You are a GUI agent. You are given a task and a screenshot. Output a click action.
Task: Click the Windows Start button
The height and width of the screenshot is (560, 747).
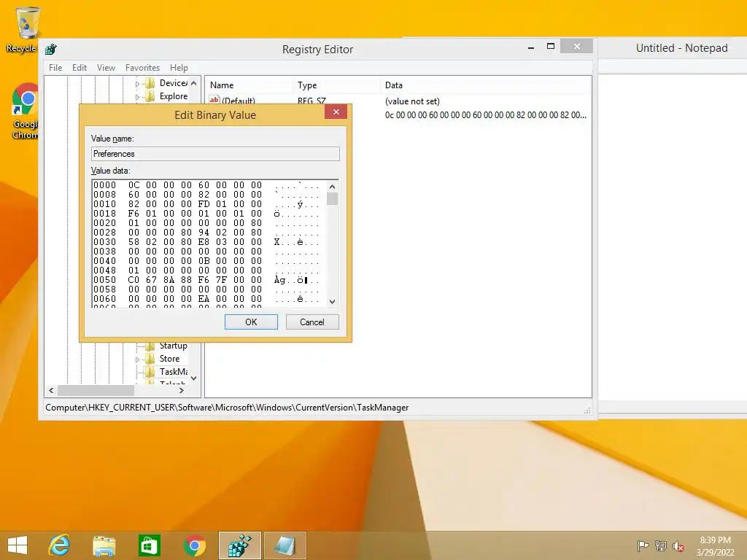point(18,545)
